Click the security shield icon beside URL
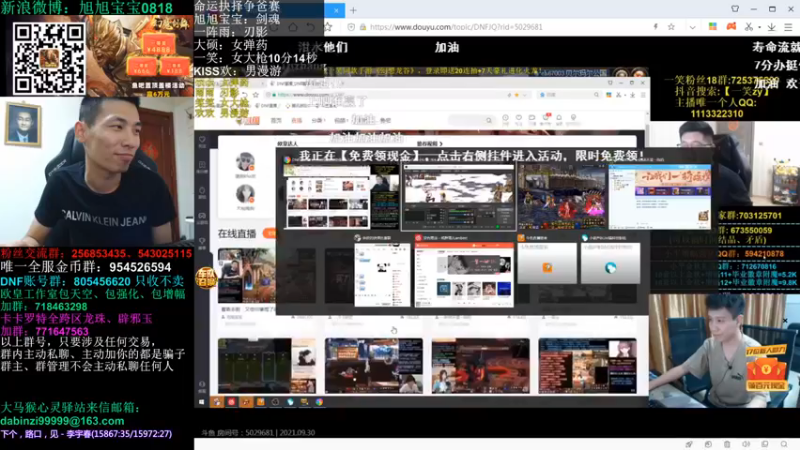Image resolution: width=800 pixels, height=450 pixels. [351, 27]
